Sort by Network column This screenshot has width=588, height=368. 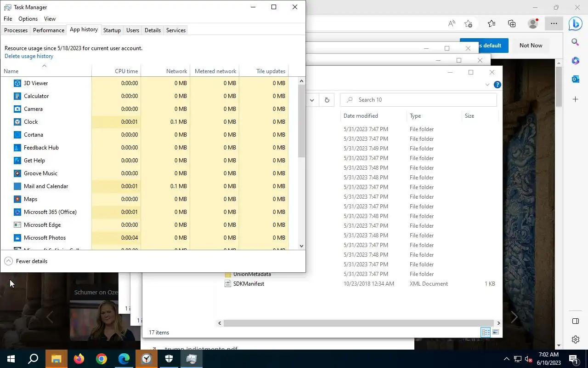pos(165,71)
